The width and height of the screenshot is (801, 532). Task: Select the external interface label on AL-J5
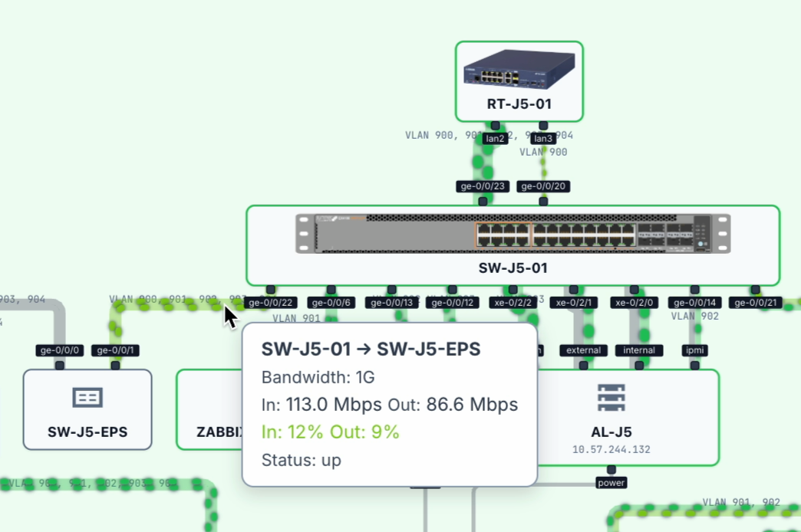click(582, 350)
